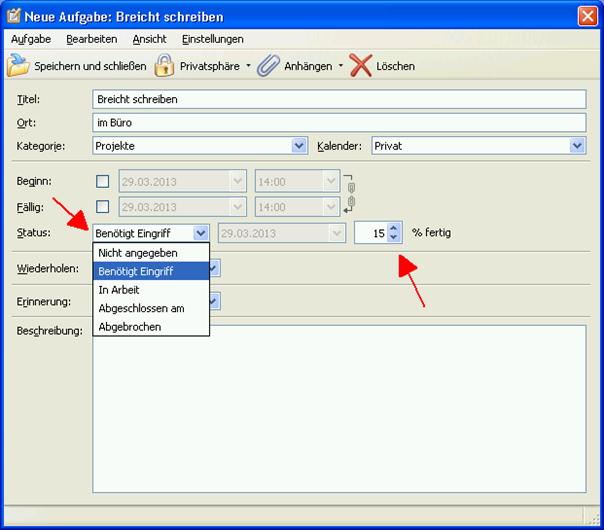Open the Privatsphäre dropdown arrow
The image size is (604, 530).
(x=248, y=66)
